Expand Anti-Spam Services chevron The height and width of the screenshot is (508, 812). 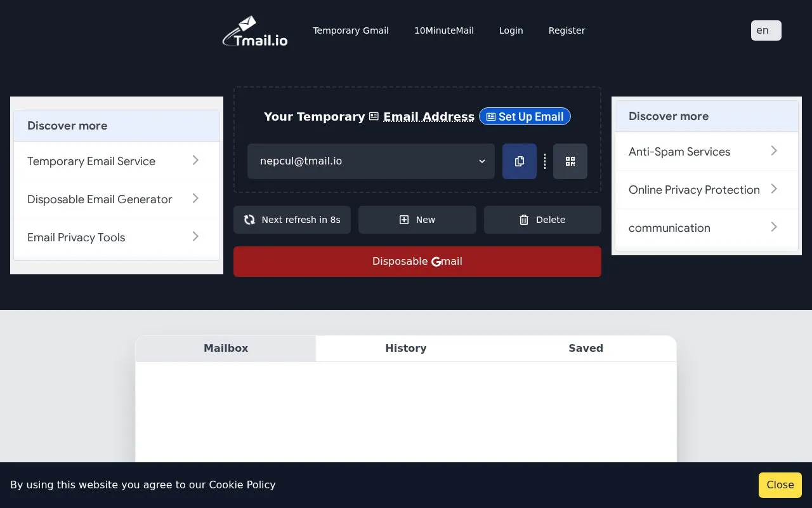[774, 151]
